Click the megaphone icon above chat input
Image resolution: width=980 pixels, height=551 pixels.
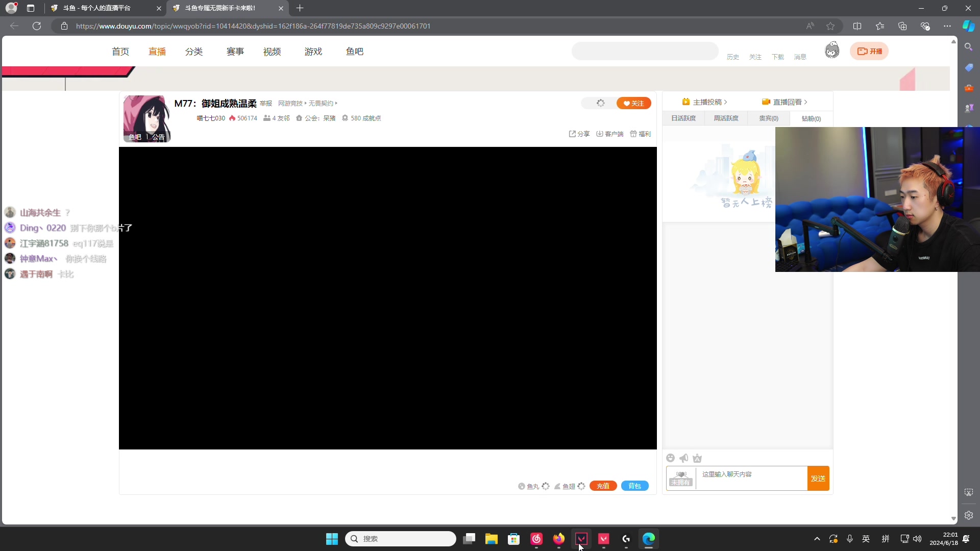tap(684, 458)
